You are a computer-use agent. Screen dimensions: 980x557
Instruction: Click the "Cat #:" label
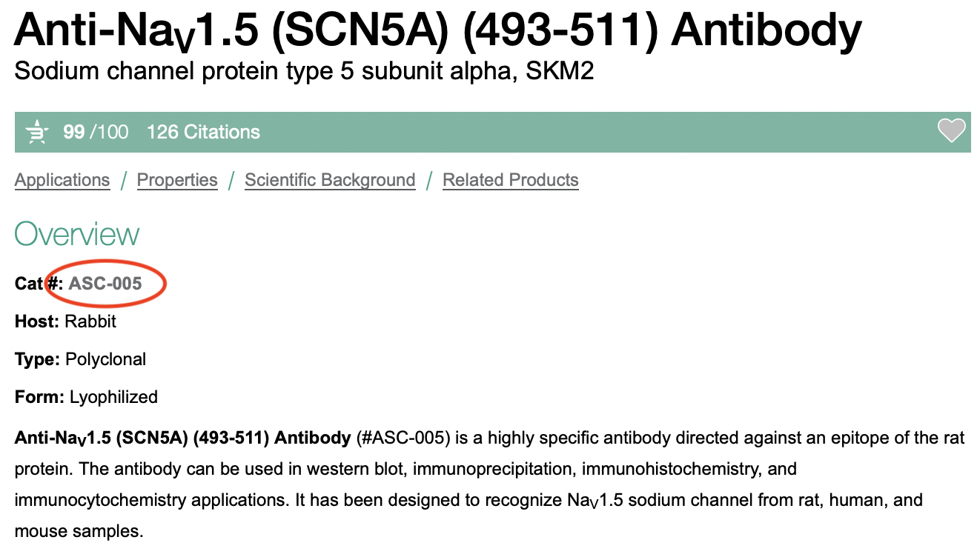click(39, 283)
